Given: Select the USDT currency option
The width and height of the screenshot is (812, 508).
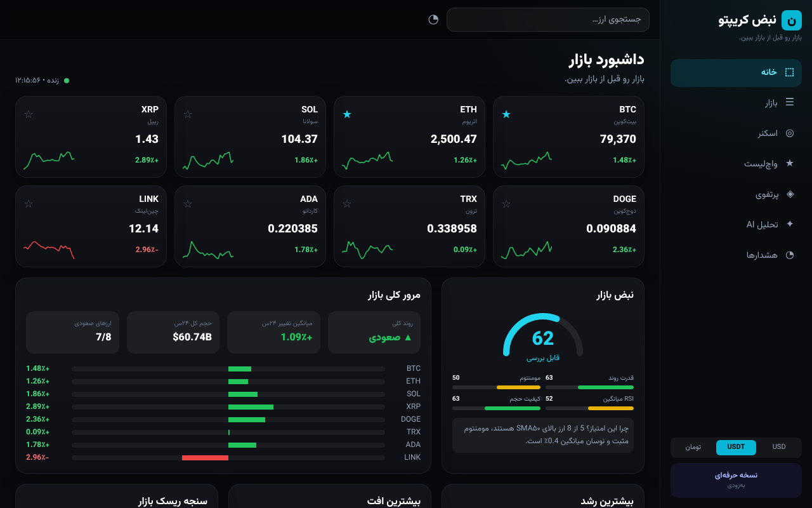Looking at the screenshot, I should coord(736,447).
